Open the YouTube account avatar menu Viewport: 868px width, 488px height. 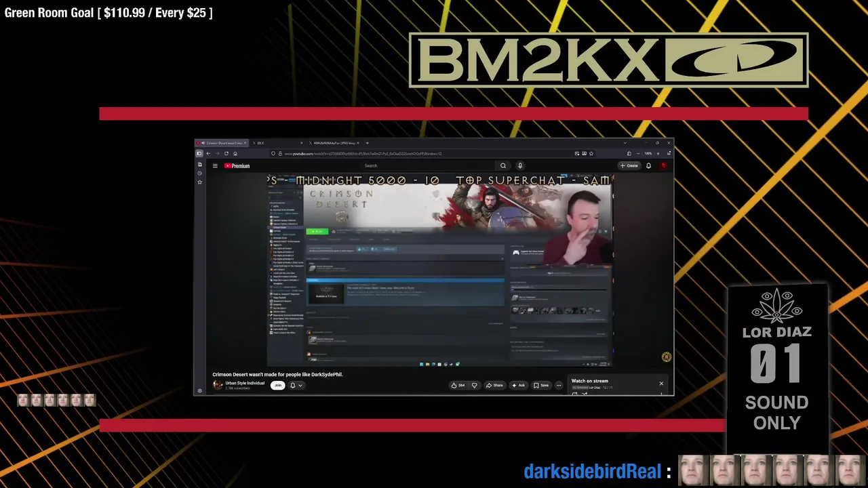click(x=663, y=165)
